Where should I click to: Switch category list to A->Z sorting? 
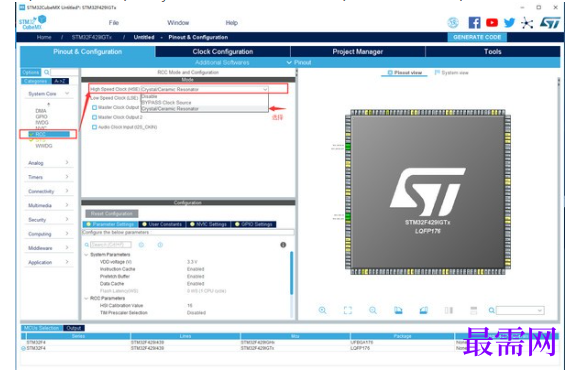tap(60, 81)
